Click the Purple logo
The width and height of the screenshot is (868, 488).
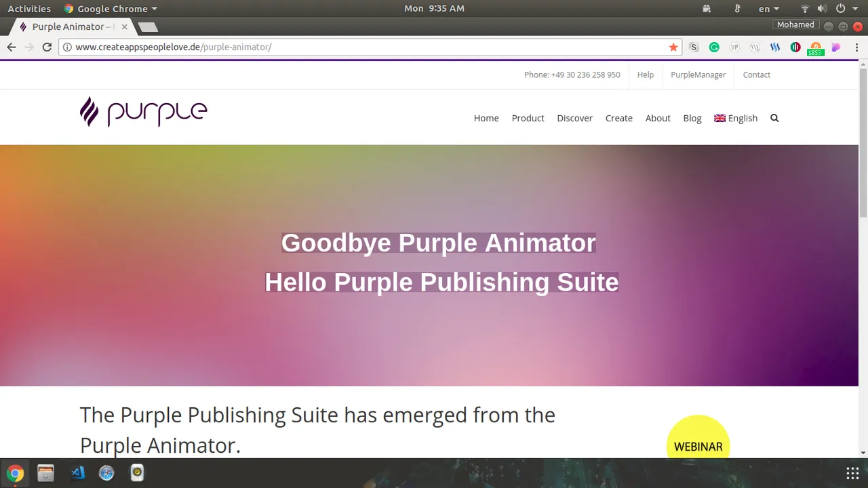click(143, 111)
